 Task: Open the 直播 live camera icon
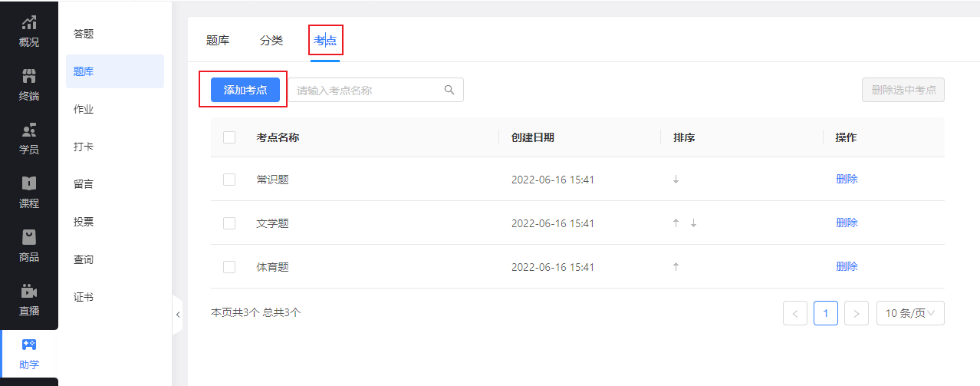pyautogui.click(x=29, y=291)
